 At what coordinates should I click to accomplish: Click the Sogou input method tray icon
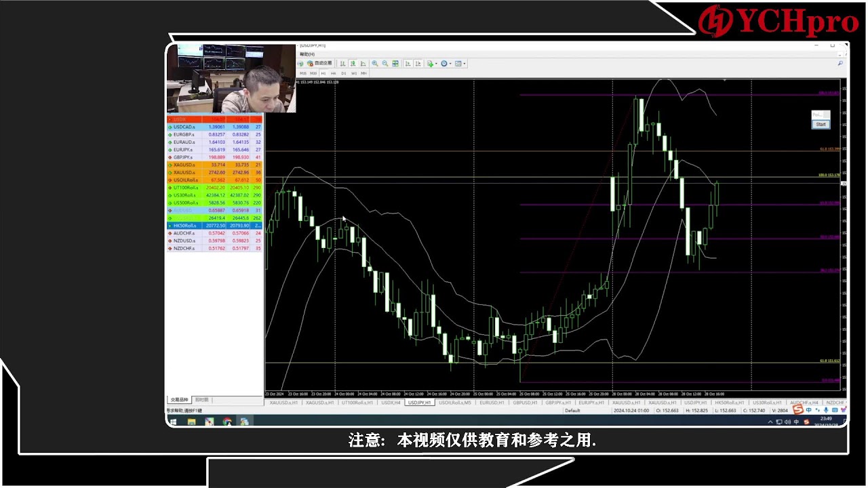click(x=806, y=422)
